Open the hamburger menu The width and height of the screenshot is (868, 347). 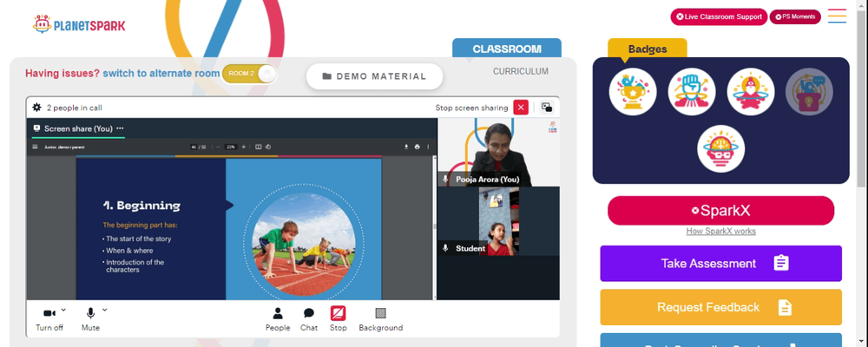tap(837, 16)
